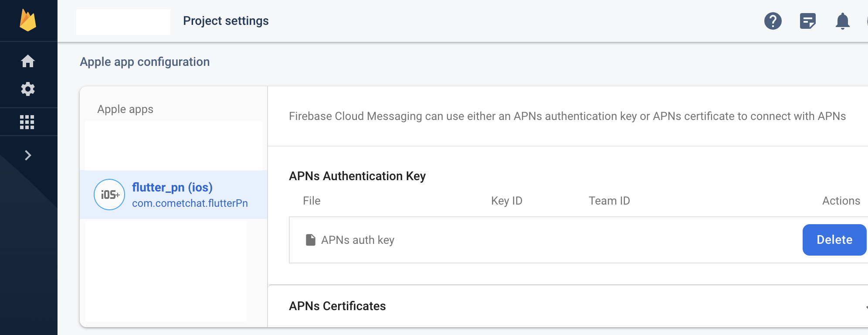Click the Firebase logo
The width and height of the screenshot is (868, 335).
click(x=28, y=21)
